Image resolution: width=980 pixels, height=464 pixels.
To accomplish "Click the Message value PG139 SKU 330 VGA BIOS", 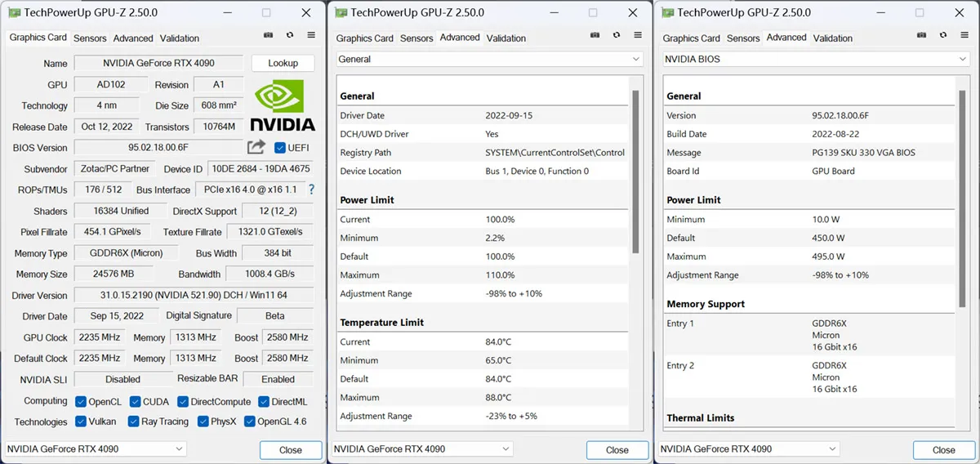I will tap(864, 153).
